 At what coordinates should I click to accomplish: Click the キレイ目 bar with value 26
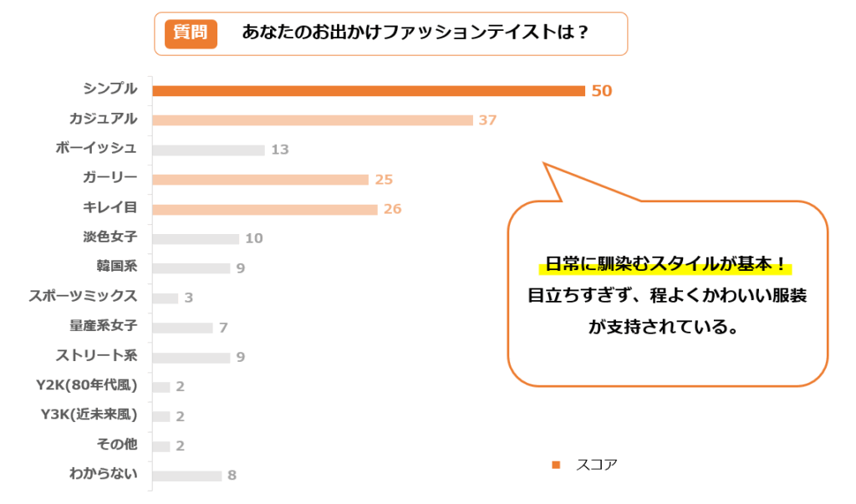tap(264, 209)
